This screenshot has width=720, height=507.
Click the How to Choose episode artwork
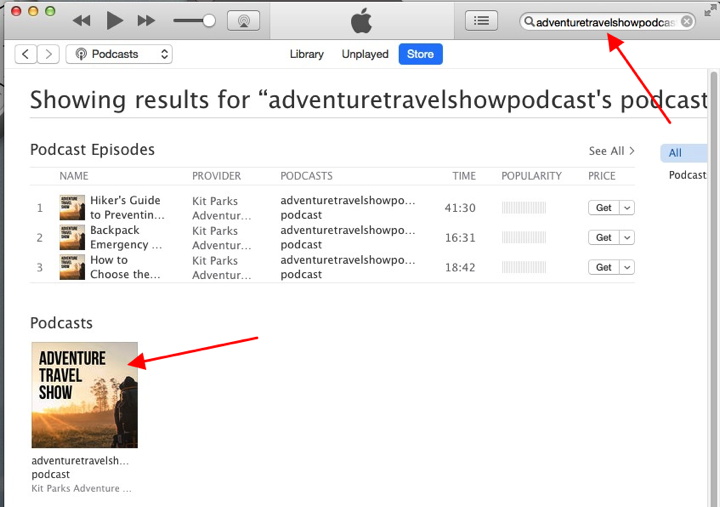tap(72, 267)
